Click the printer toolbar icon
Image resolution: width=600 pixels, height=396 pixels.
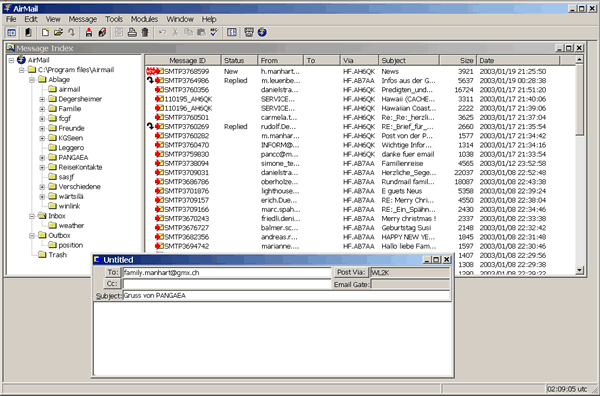click(x=132, y=33)
